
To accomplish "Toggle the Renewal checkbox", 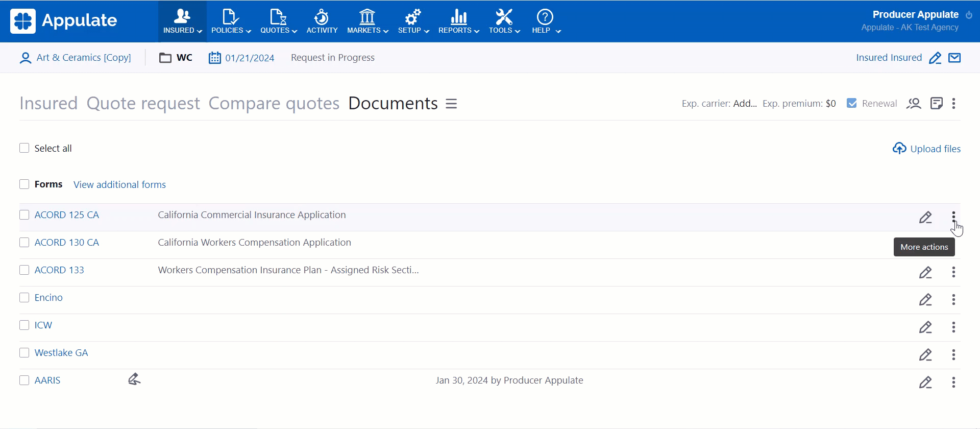I will (851, 103).
